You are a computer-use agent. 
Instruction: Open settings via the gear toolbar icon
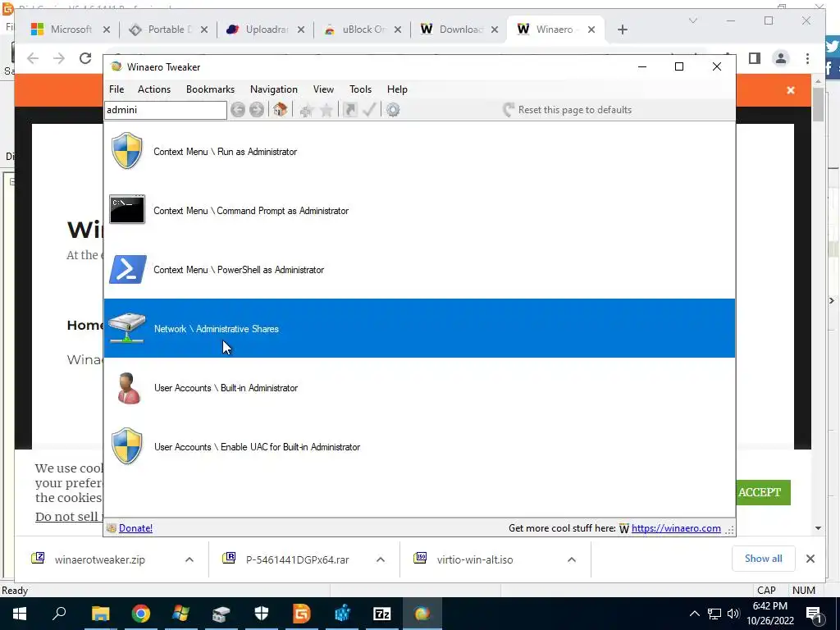click(x=393, y=110)
